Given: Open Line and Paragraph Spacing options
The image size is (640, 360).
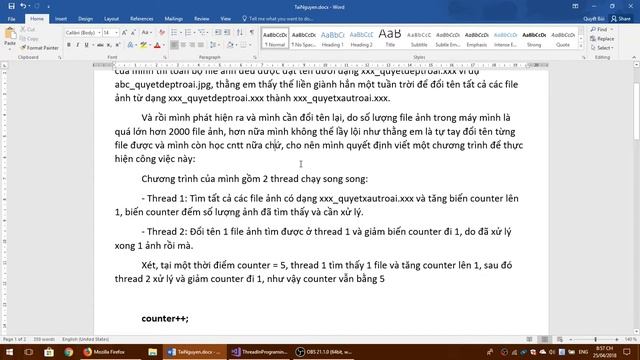Looking at the screenshot, I should [213, 44].
